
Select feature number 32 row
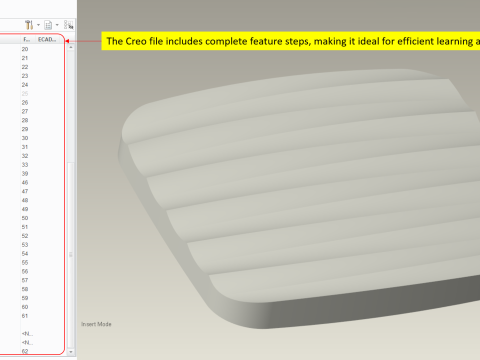coord(25,156)
